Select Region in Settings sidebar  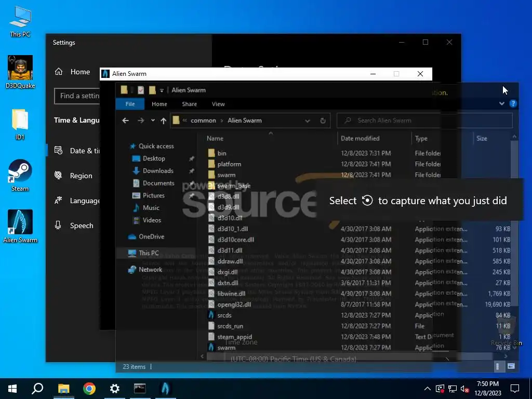(74, 176)
